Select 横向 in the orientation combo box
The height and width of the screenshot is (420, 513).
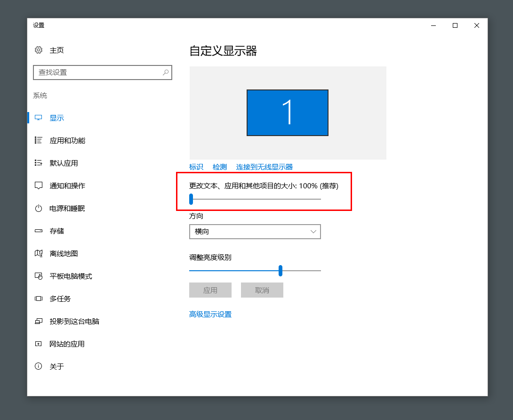point(254,232)
